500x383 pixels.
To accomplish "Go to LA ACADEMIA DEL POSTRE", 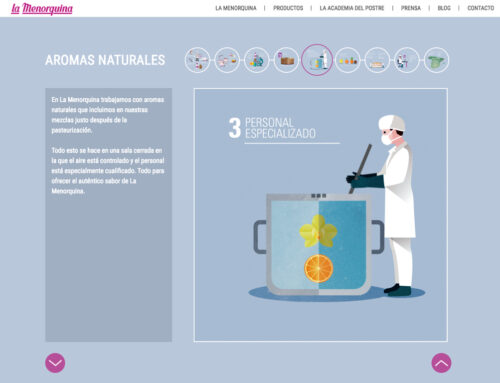I will point(352,8).
